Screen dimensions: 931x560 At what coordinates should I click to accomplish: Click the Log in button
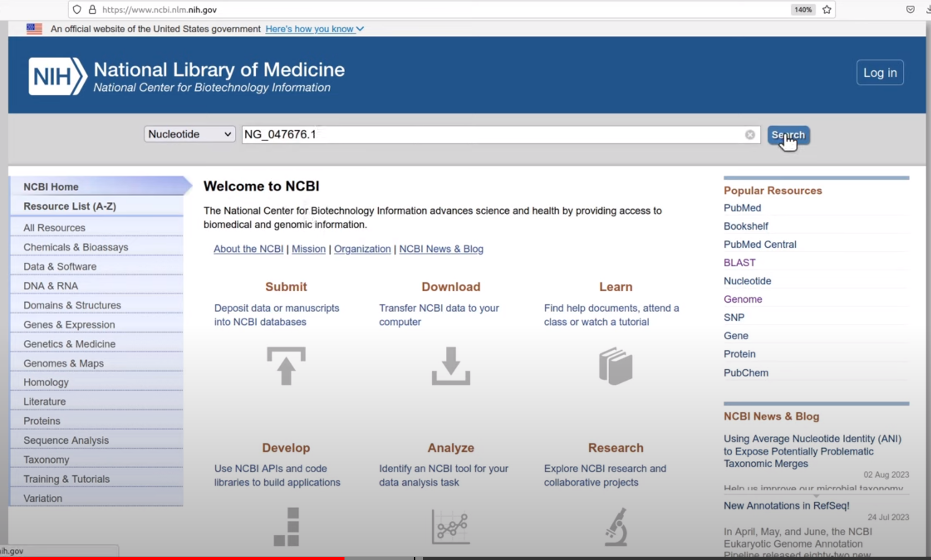(879, 72)
